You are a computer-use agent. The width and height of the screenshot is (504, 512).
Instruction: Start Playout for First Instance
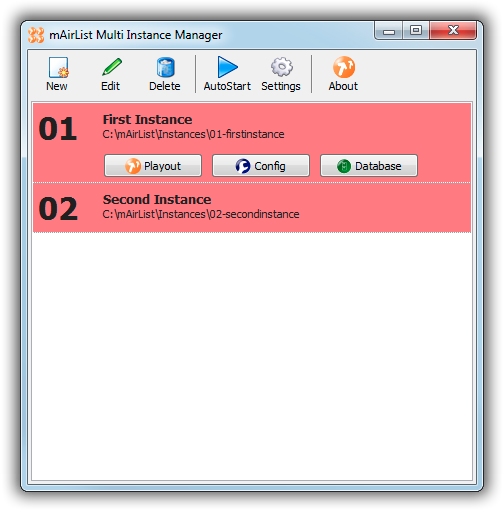153,166
